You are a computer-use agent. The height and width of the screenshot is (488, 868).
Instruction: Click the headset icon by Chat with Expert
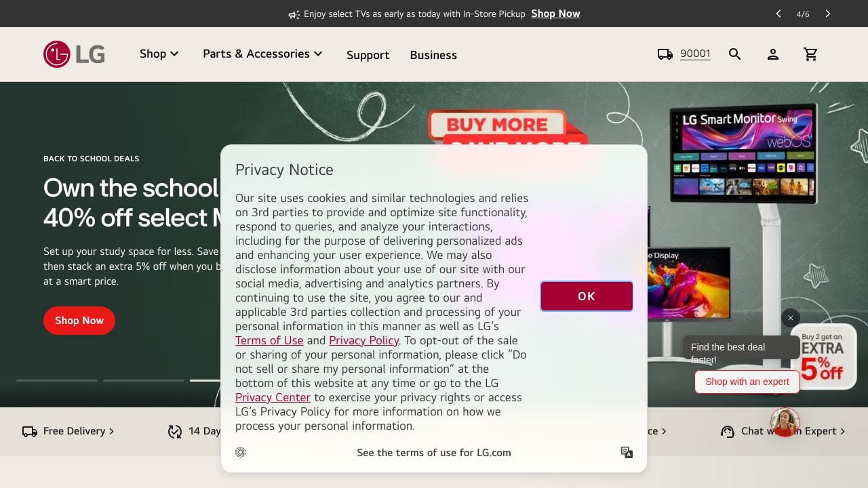(728, 431)
